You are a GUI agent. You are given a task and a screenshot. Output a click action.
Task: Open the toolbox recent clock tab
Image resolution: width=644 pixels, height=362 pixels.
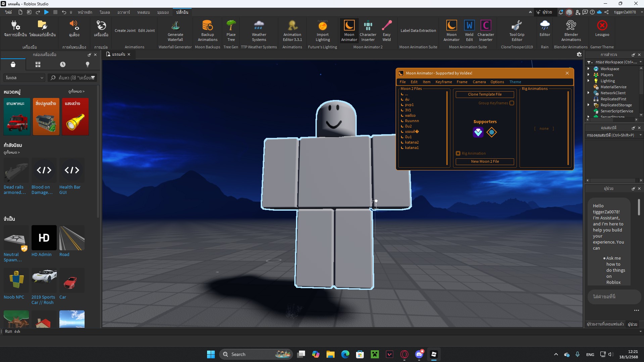pyautogui.click(x=63, y=64)
